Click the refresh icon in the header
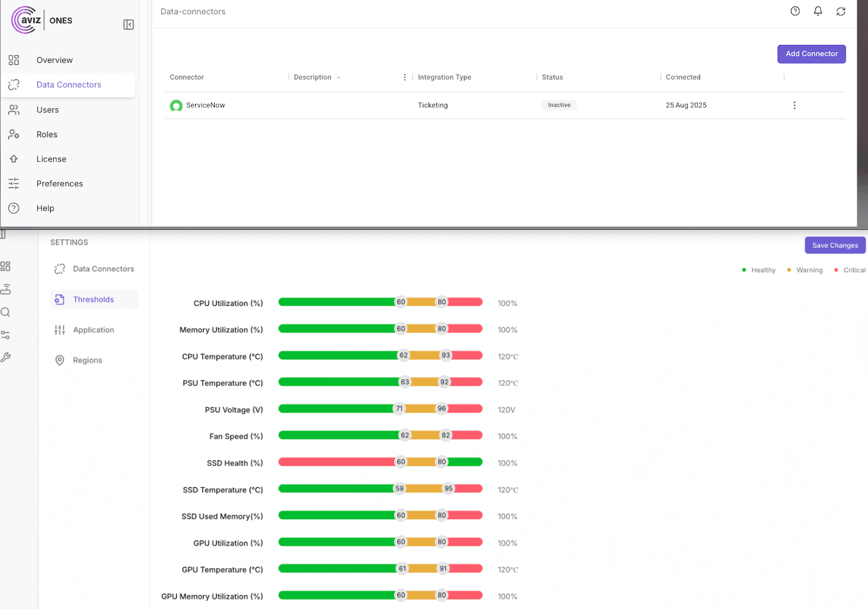868x609 pixels. point(840,12)
